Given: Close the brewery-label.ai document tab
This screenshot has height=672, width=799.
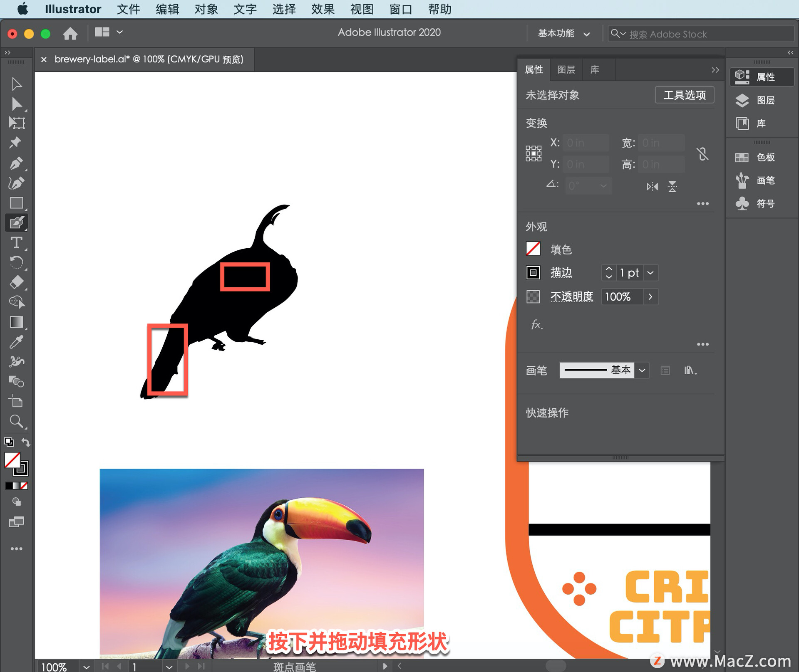Looking at the screenshot, I should click(x=44, y=59).
